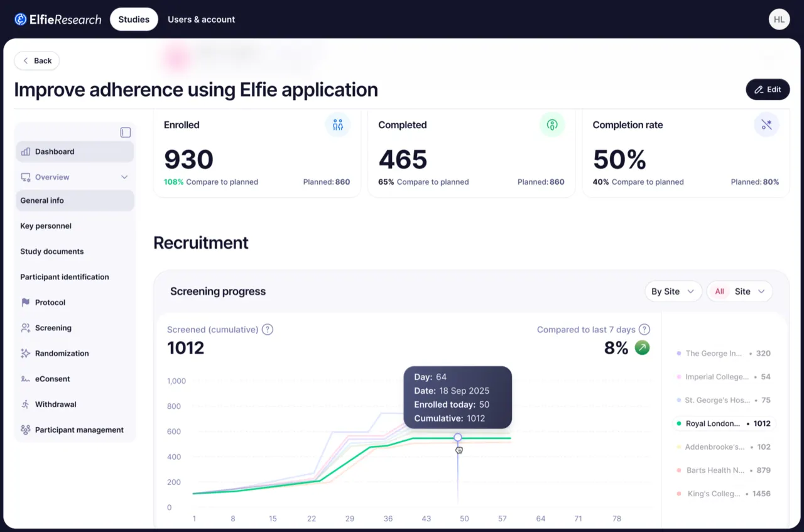
Task: Click the pencil icon in Edit button
Action: [759, 90]
